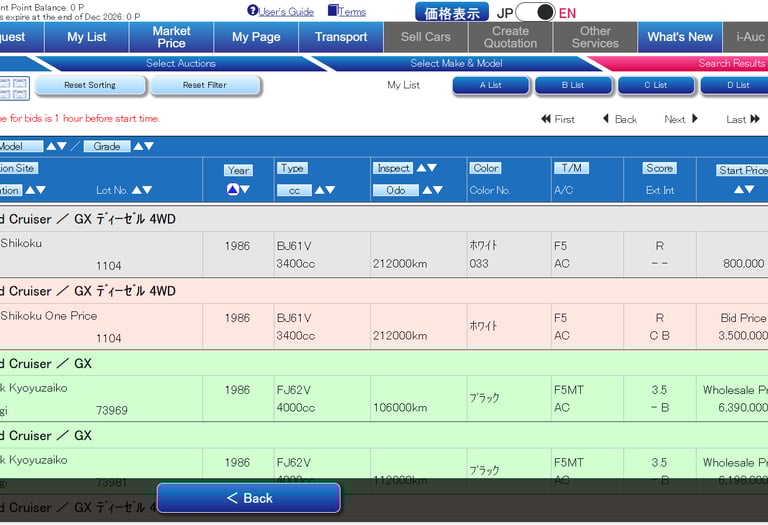Click the 3,500,000 Bid Price value
This screenshot has height=525, width=768.
[743, 335]
